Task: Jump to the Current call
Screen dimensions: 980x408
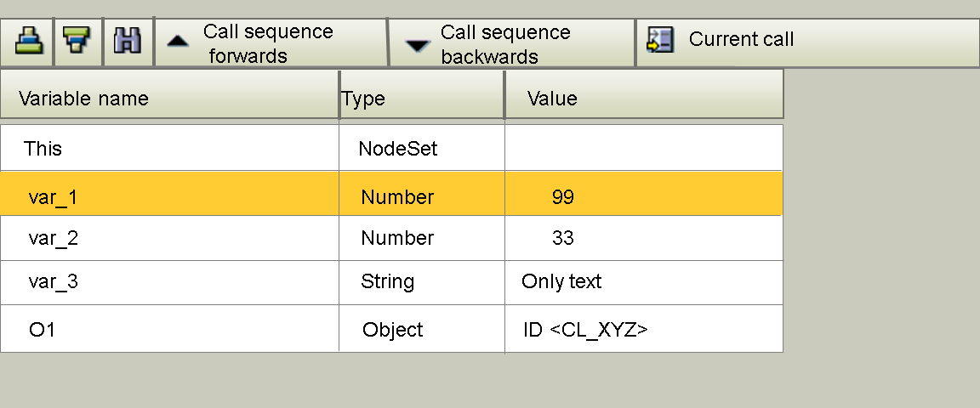Action: pyautogui.click(x=741, y=40)
